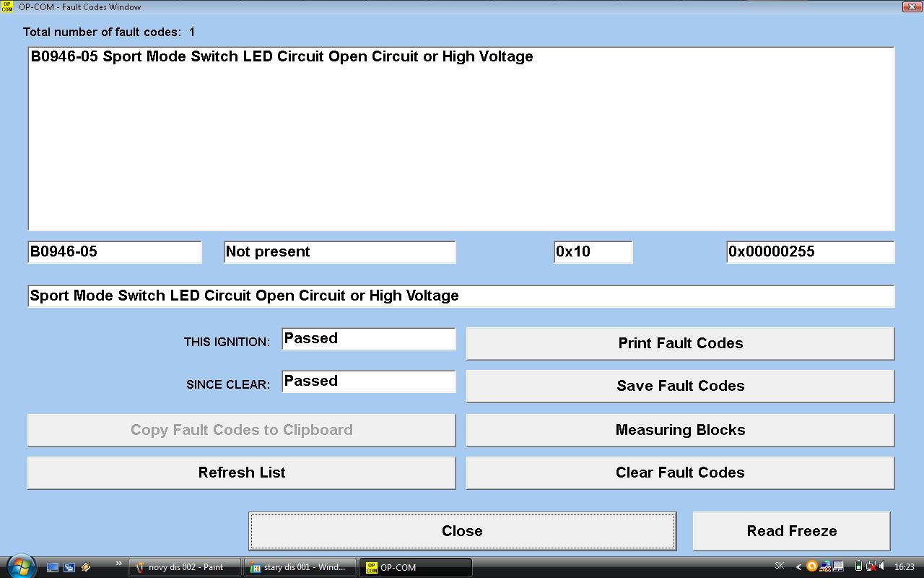924x578 pixels.
Task: Select the B0946-05 fault entry in list
Action: point(282,56)
